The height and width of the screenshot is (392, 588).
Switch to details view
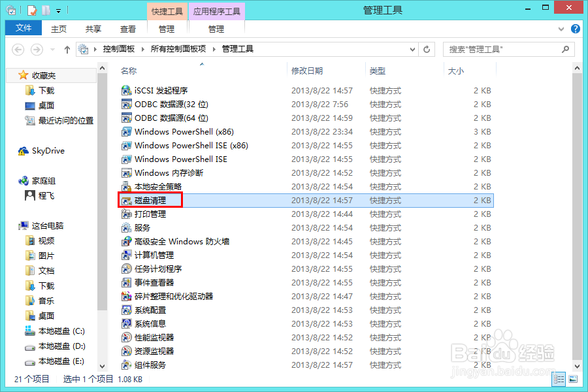(x=559, y=379)
